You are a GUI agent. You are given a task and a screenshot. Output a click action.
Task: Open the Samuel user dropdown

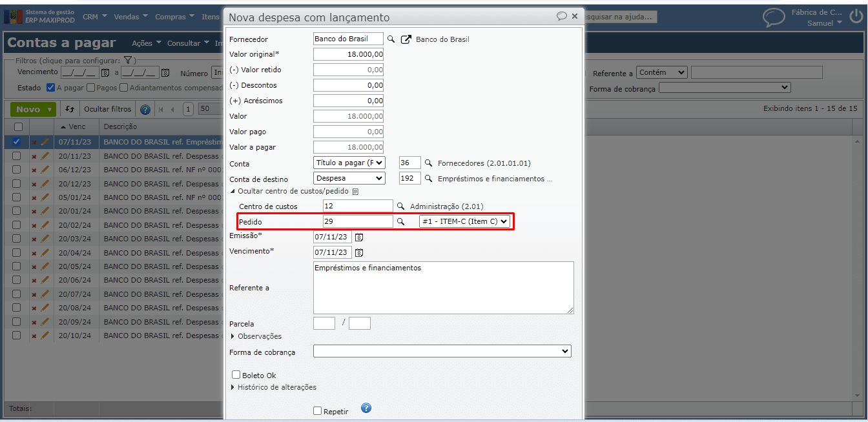[x=825, y=23]
